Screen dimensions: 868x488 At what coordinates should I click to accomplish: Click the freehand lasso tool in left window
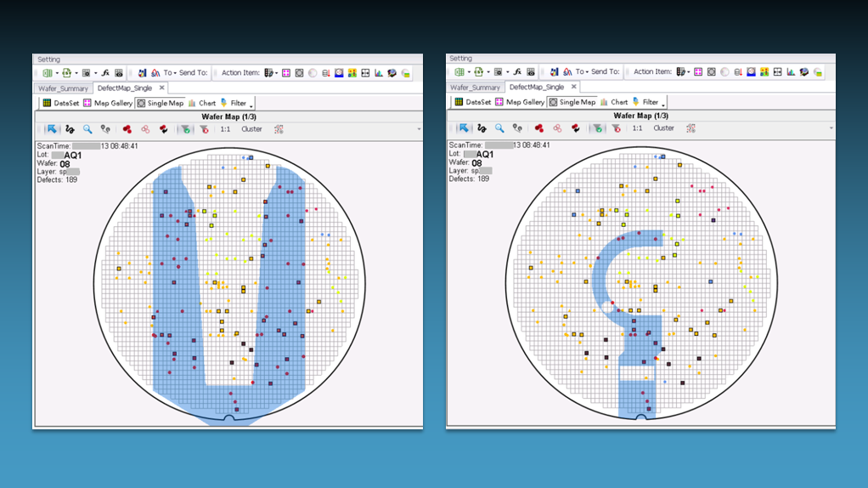[x=70, y=129]
